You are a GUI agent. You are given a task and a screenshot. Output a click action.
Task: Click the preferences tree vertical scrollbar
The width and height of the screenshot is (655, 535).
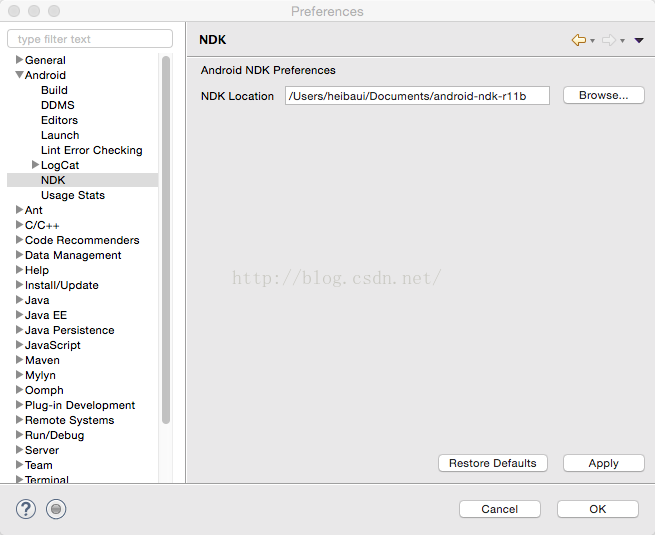166,240
